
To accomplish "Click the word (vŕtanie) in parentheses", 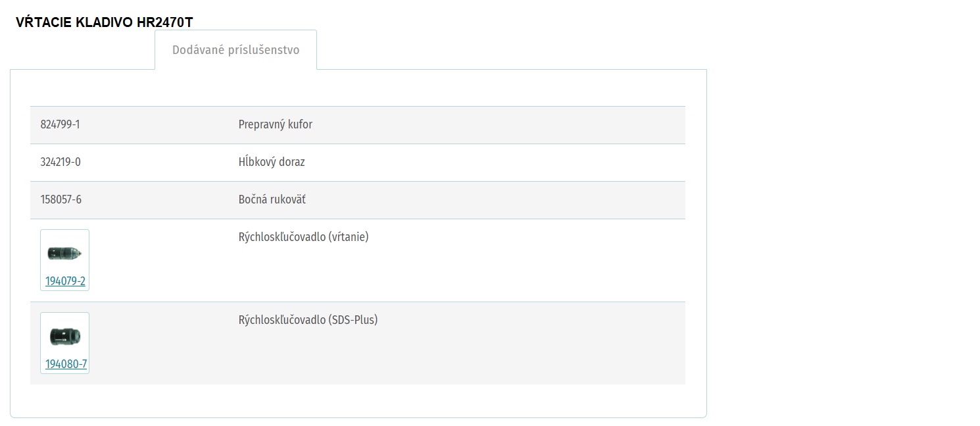I will (349, 237).
